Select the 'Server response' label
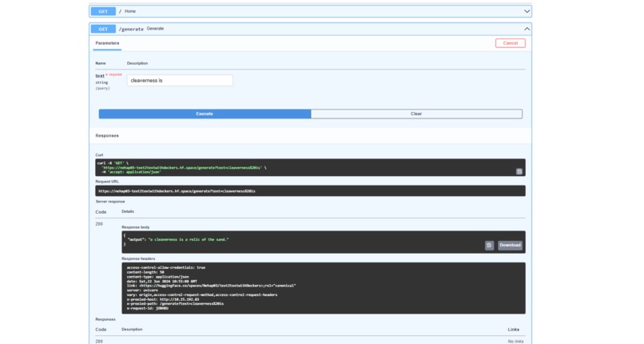644x344 pixels. pos(110,202)
